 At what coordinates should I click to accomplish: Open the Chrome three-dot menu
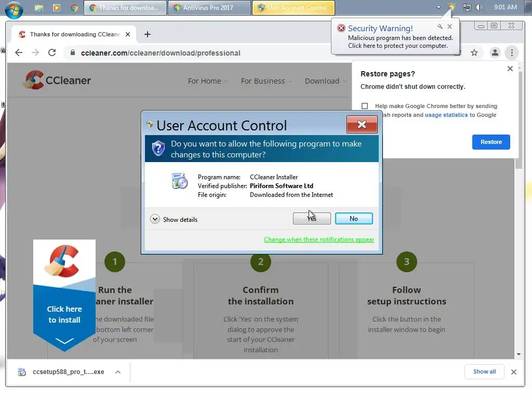click(x=512, y=52)
